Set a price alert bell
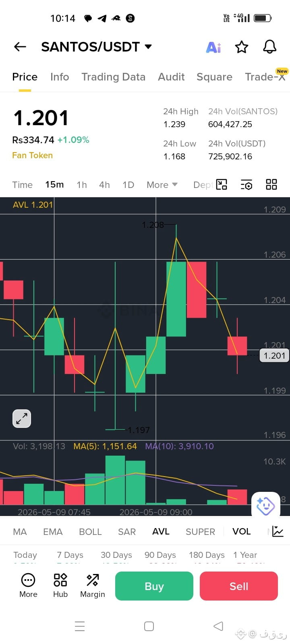This screenshot has height=644, width=290. [x=269, y=47]
